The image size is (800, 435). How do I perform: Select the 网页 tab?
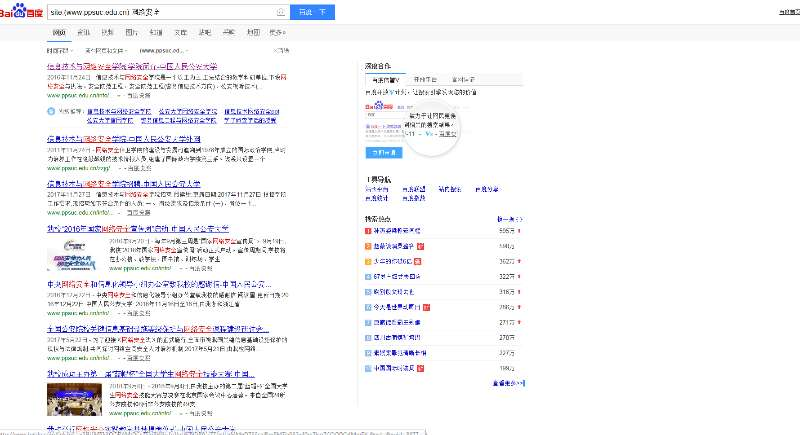pyautogui.click(x=59, y=32)
